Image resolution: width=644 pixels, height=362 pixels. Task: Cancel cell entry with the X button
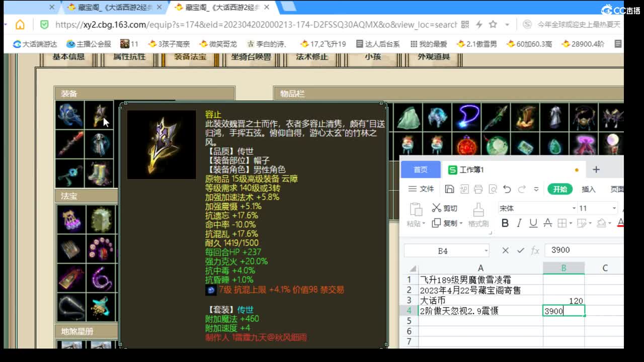pos(506,250)
